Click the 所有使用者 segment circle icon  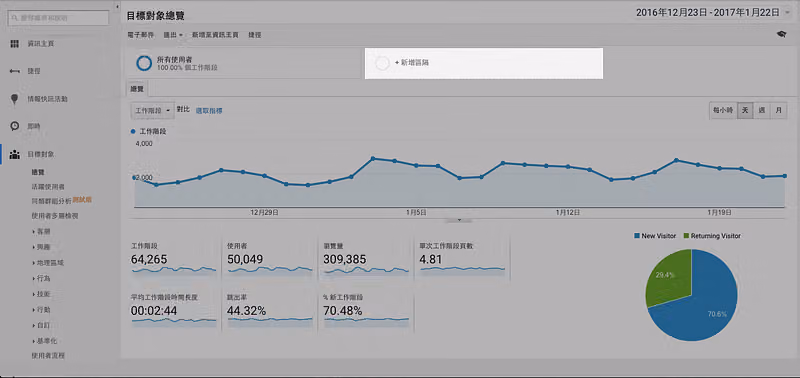click(x=144, y=63)
